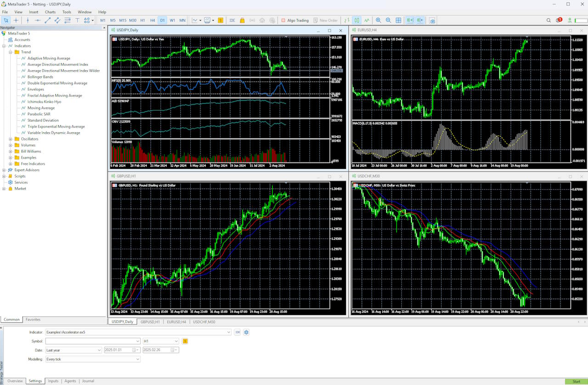Image resolution: width=588 pixels, height=385 pixels.
Task: Click the Zoom In chart icon
Action: click(378, 20)
